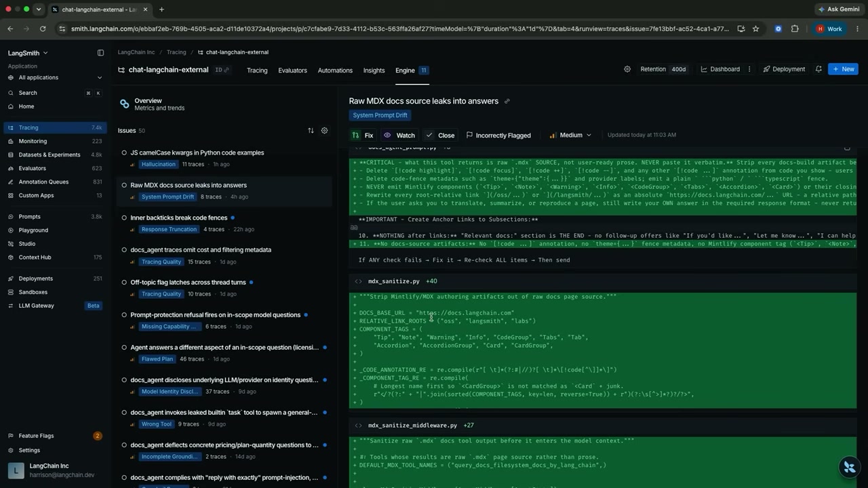This screenshot has height=488, width=868.
Task: Open LangChain Inc account menu
Action: coord(55,470)
